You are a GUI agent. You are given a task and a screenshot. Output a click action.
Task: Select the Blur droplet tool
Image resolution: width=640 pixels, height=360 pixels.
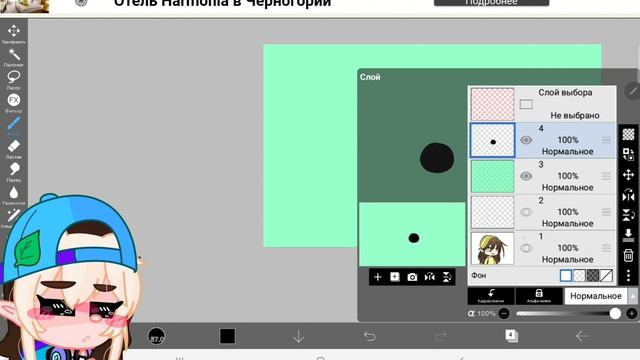tap(13, 192)
